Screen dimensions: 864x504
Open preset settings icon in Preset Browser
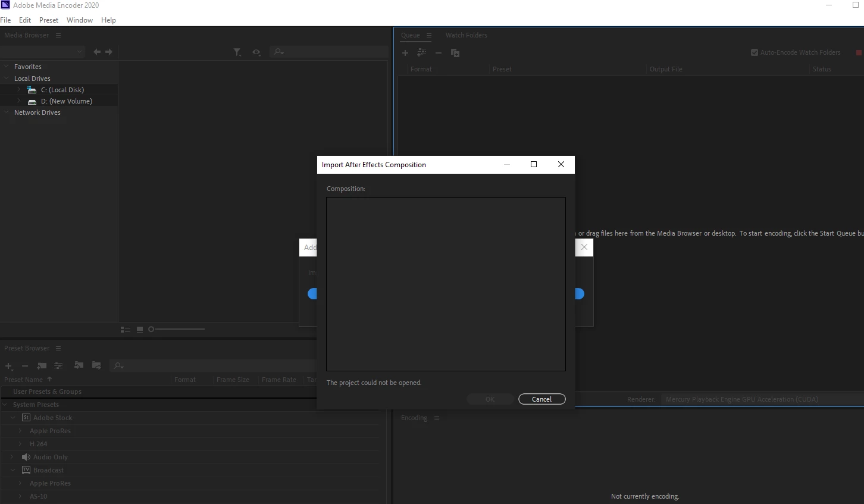pos(58,365)
